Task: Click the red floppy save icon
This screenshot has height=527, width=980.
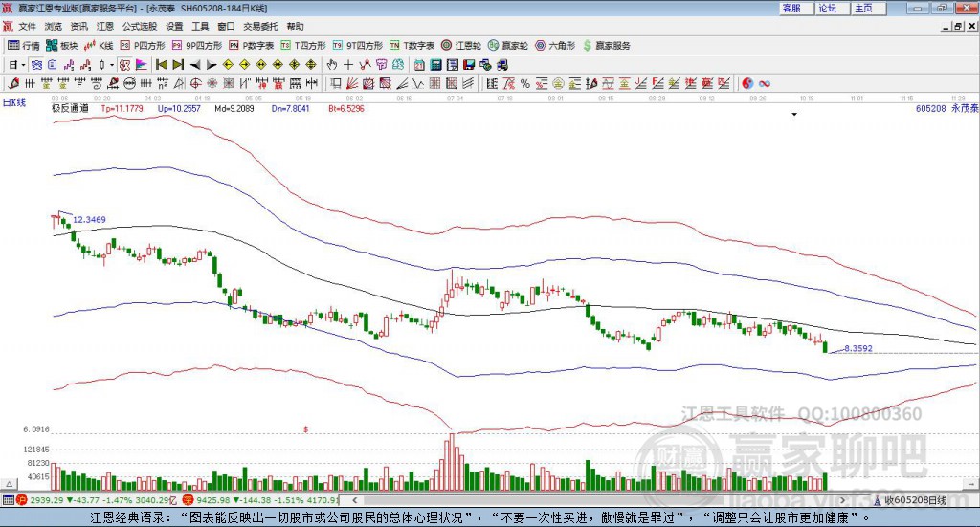Action: 469,64
